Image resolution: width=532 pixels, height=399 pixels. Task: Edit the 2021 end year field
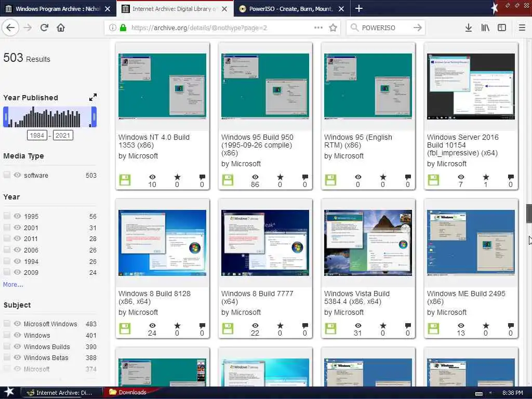63,136
